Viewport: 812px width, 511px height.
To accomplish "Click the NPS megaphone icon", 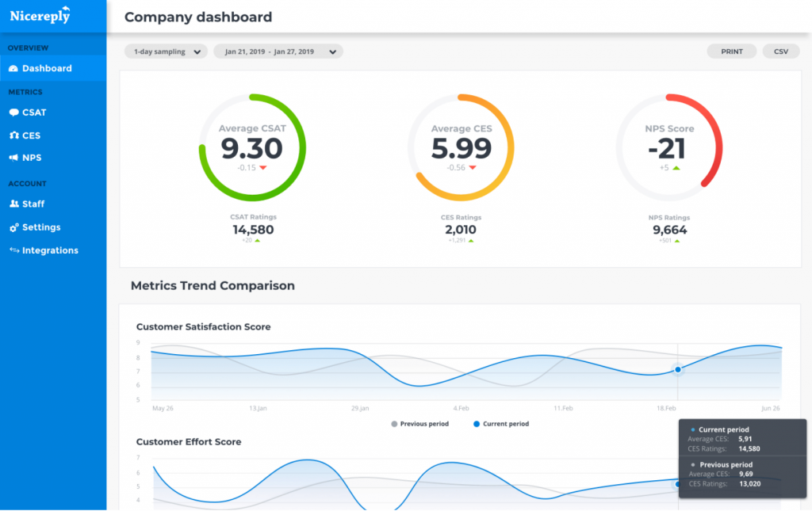I will (13, 158).
